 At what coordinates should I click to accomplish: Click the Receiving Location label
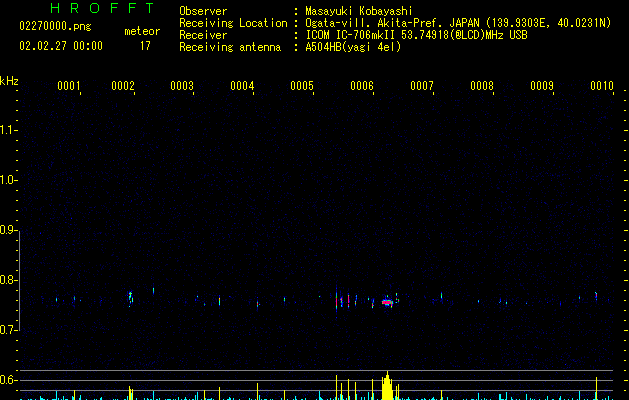click(233, 23)
